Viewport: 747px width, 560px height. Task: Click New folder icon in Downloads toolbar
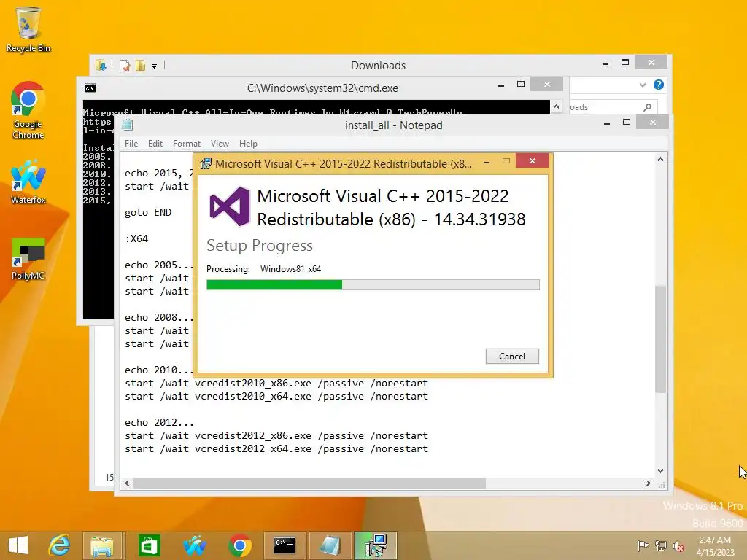(x=140, y=65)
